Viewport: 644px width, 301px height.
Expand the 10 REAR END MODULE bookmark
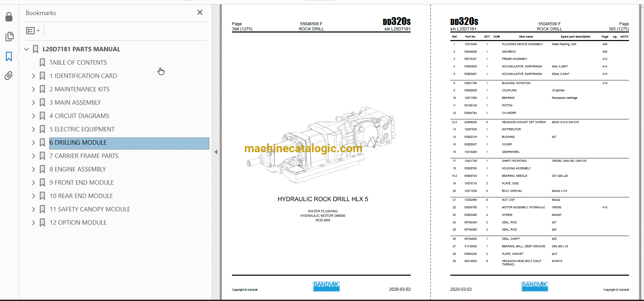33,196
